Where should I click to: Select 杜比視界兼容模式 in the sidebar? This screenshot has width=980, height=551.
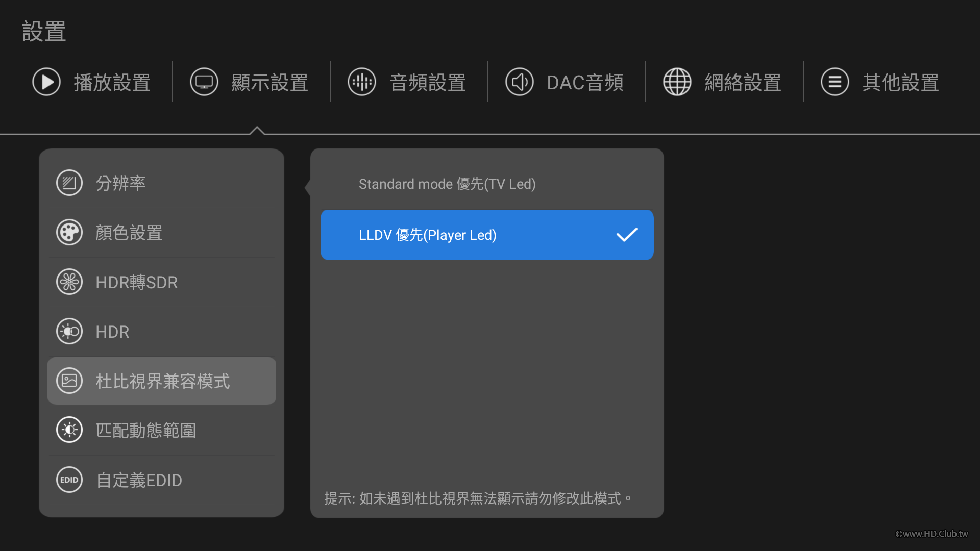[162, 381]
